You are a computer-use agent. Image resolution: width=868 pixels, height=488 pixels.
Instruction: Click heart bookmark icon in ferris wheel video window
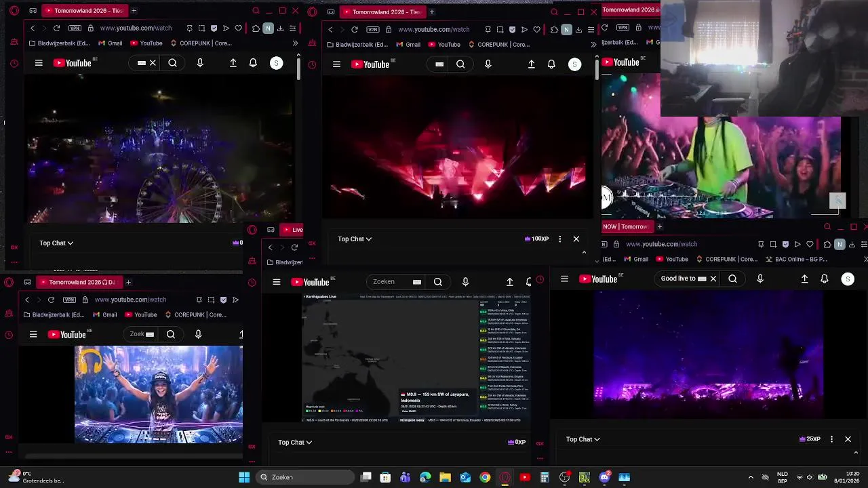point(238,28)
